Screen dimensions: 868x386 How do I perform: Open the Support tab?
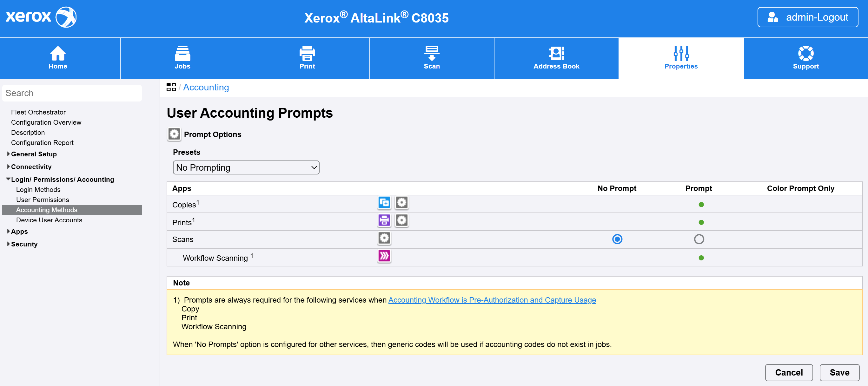click(x=806, y=58)
